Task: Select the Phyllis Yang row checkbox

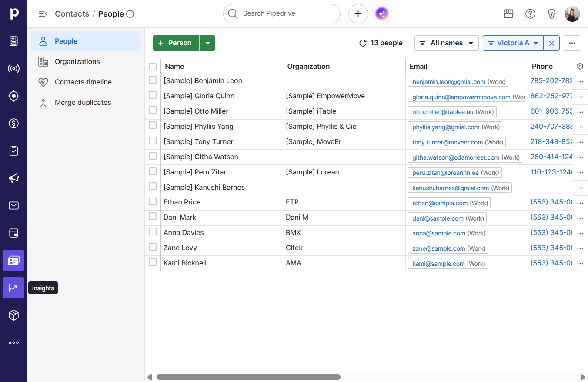Action: pyautogui.click(x=153, y=125)
